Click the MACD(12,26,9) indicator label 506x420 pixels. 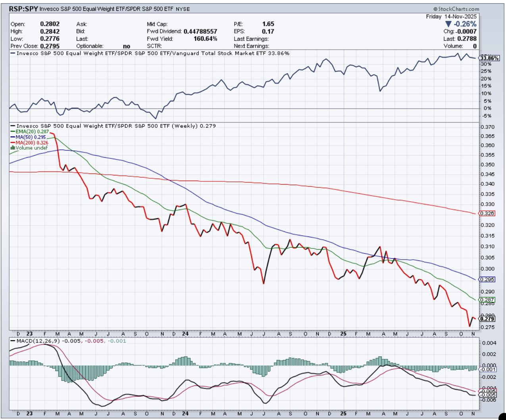click(37, 341)
